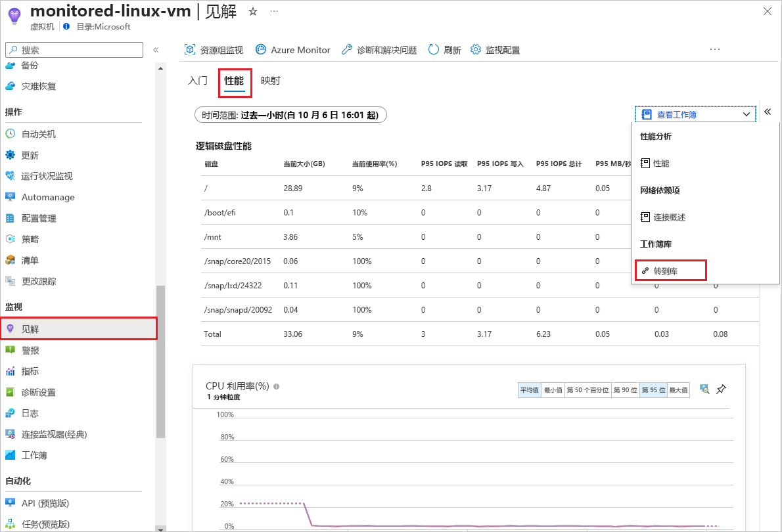Open the CPU chart in metrics explorer icon
782x532 pixels.
click(704, 389)
